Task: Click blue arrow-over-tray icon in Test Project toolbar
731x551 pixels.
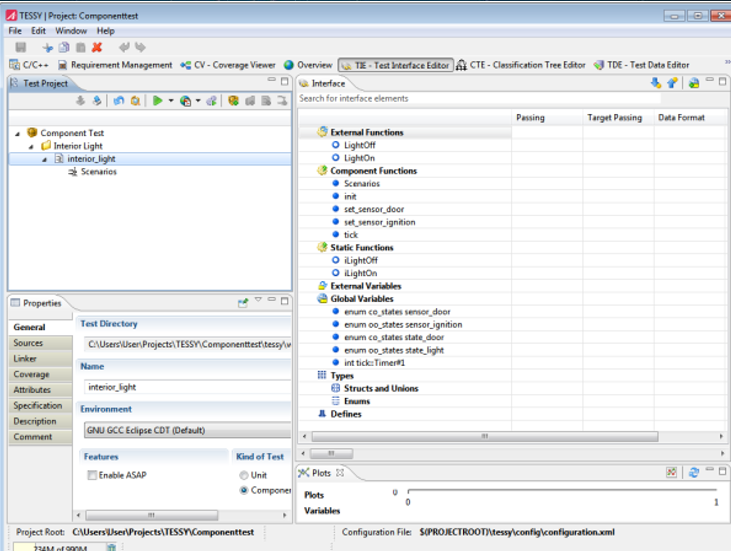Action: click(97, 100)
